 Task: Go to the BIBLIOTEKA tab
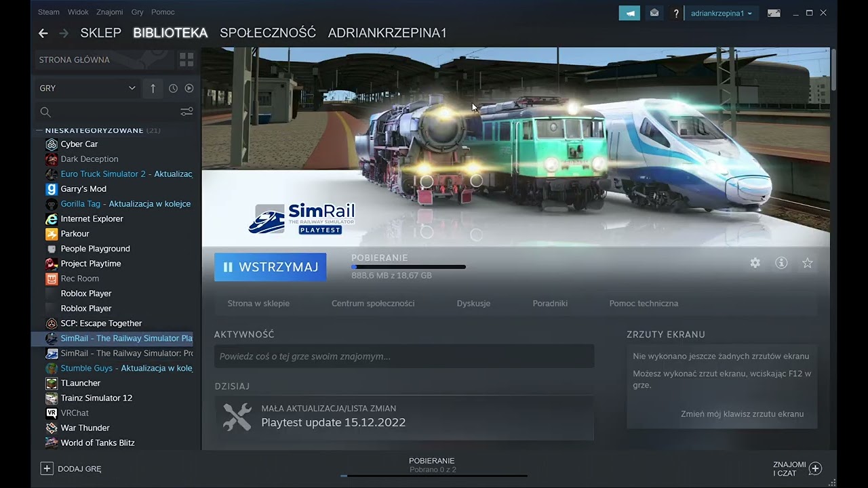[x=170, y=33]
